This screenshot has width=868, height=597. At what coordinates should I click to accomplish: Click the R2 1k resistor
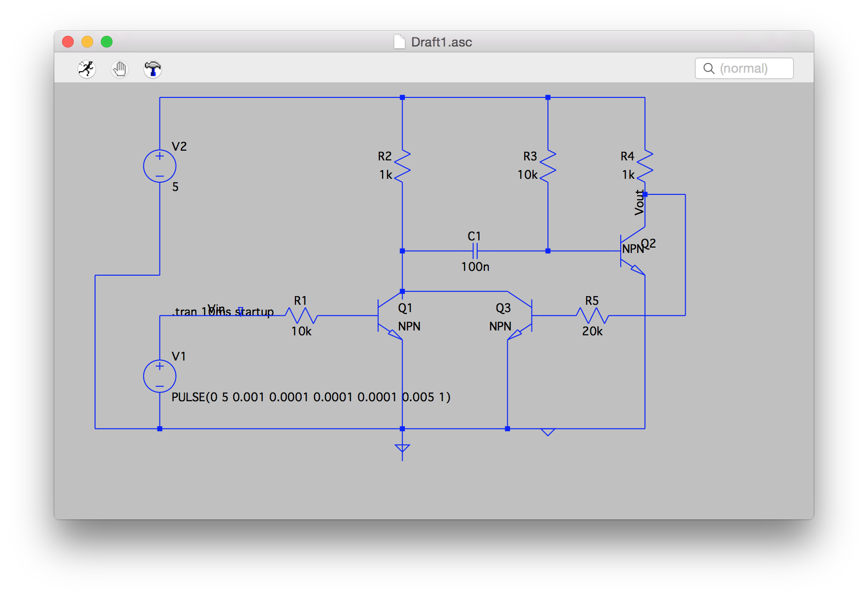click(x=402, y=166)
